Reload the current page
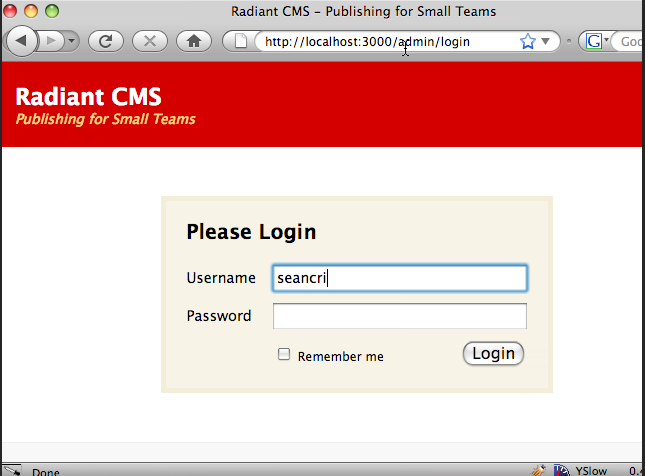This screenshot has width=645, height=476. pos(106,41)
